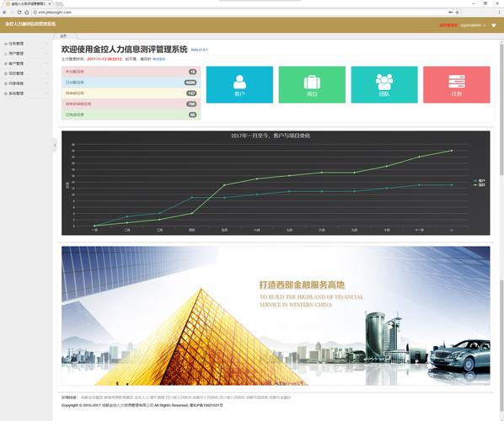
Task: Toggle 项目 series in chart legend
Action: pyautogui.click(x=480, y=185)
